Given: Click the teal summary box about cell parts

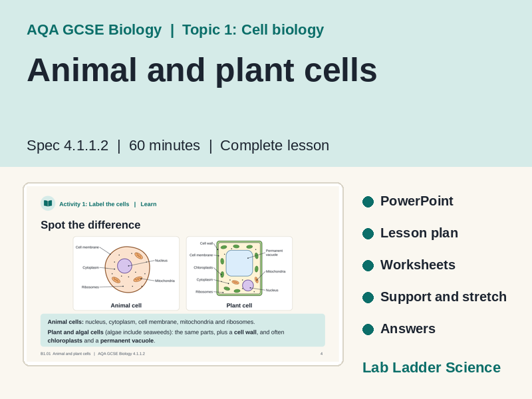Looking at the screenshot, I should pyautogui.click(x=183, y=330).
